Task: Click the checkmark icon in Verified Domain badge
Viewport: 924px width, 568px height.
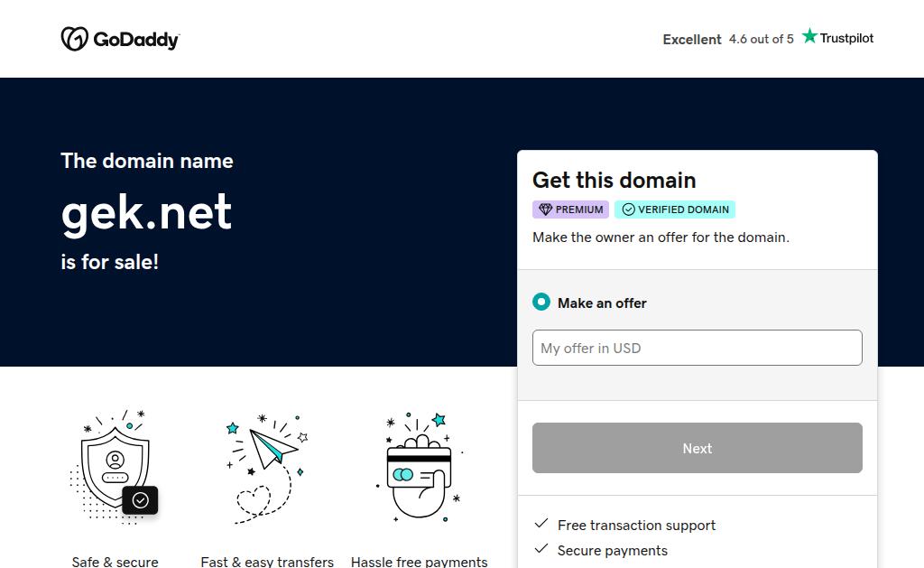Action: click(x=628, y=210)
